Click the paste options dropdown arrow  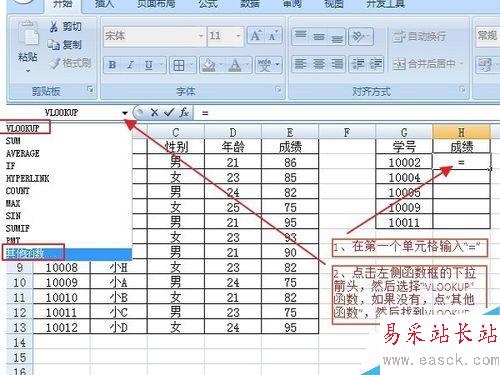click(28, 70)
